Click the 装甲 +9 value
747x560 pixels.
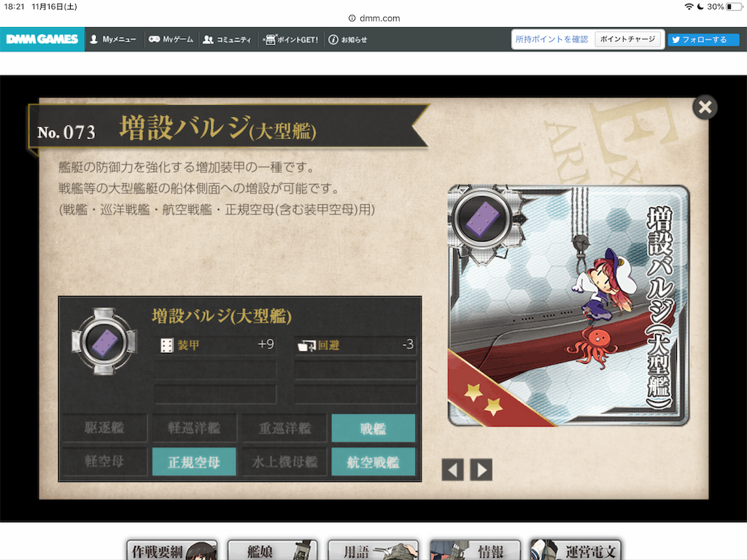pos(266,344)
